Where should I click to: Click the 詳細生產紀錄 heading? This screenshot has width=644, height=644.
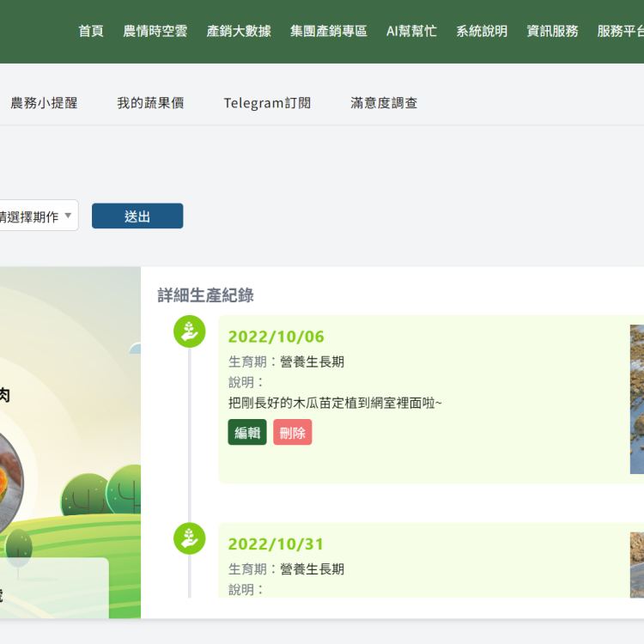click(x=206, y=295)
